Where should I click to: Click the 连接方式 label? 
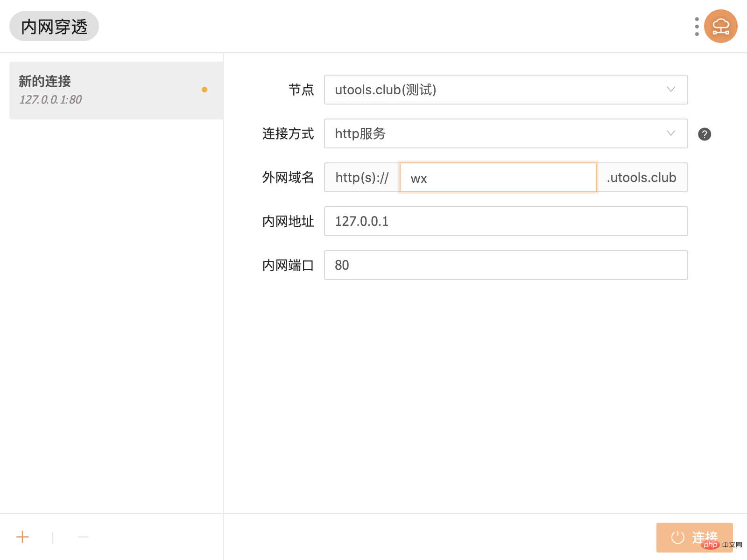coord(288,133)
